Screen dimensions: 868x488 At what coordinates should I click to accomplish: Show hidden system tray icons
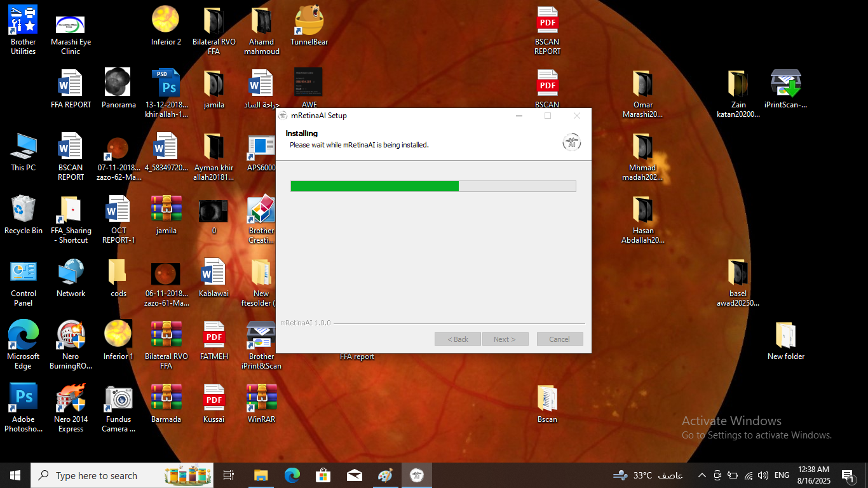[702, 475]
